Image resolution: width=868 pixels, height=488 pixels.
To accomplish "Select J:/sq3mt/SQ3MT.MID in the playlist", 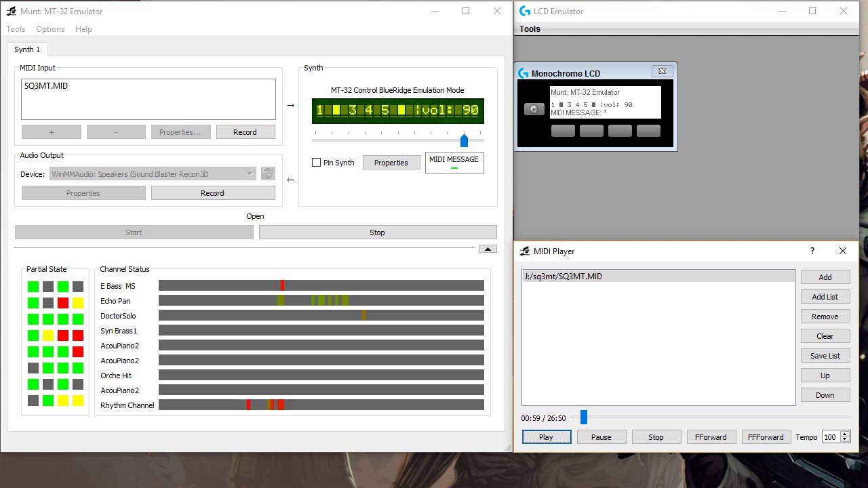I will (658, 277).
